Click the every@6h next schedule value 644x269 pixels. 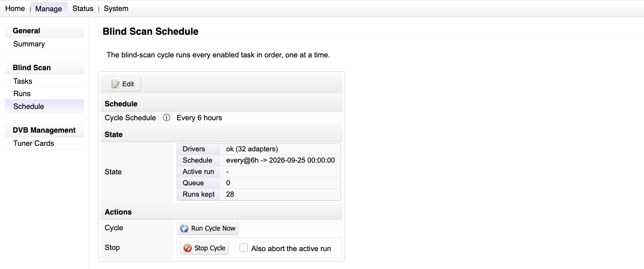coord(281,160)
